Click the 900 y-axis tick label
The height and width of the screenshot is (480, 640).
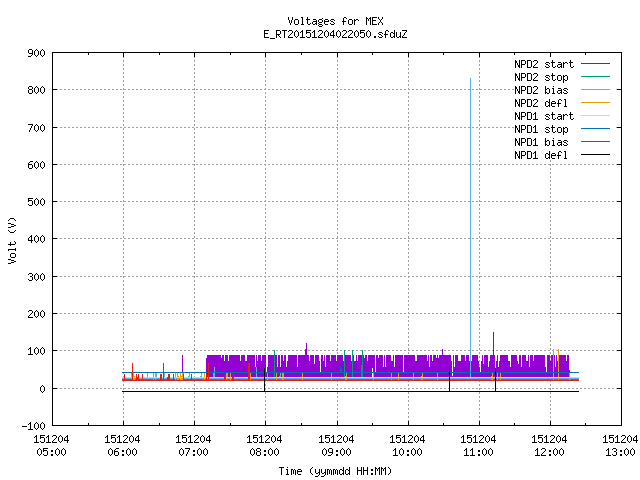tap(36, 53)
